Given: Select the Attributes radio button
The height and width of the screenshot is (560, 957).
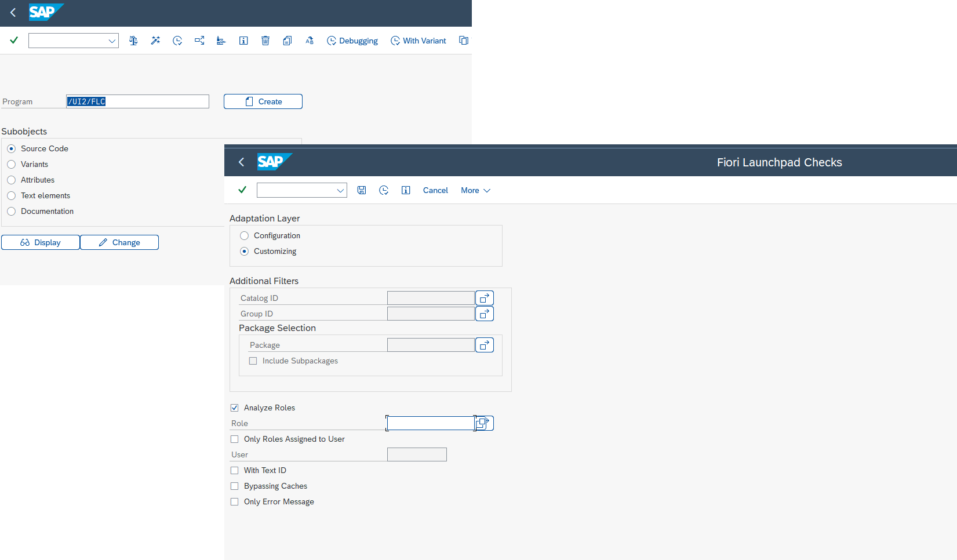Looking at the screenshot, I should 12,180.
